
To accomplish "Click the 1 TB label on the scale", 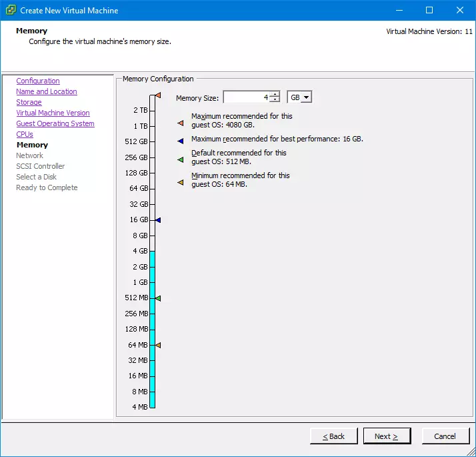I will [141, 126].
